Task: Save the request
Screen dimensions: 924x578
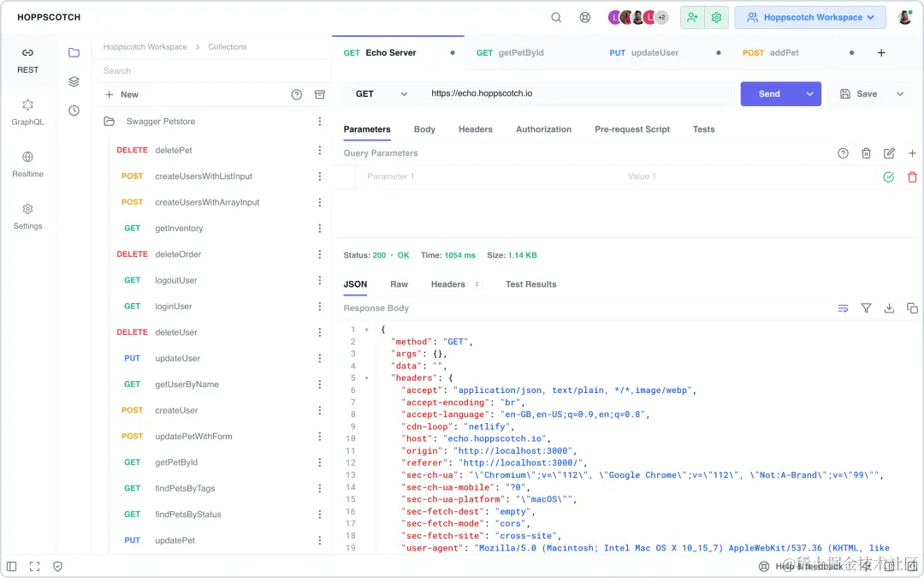Action: point(859,94)
